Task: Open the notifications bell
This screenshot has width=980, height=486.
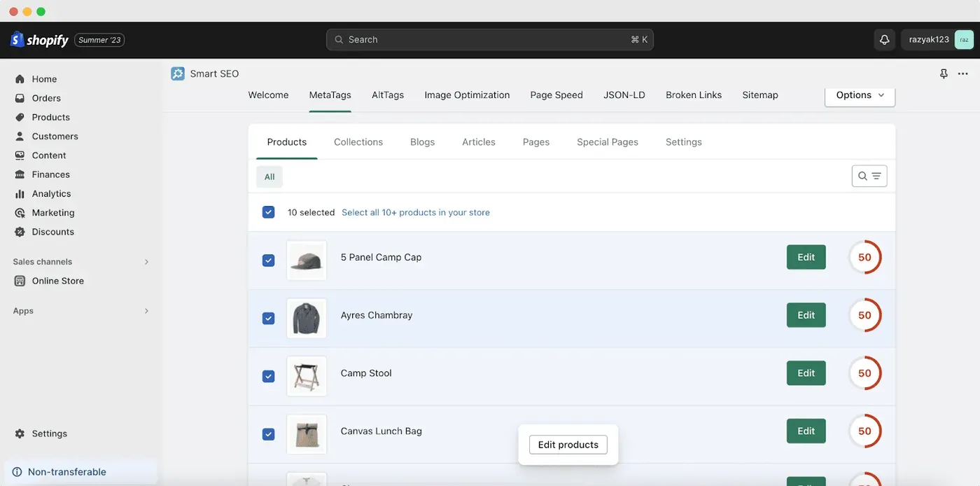Action: point(884,40)
